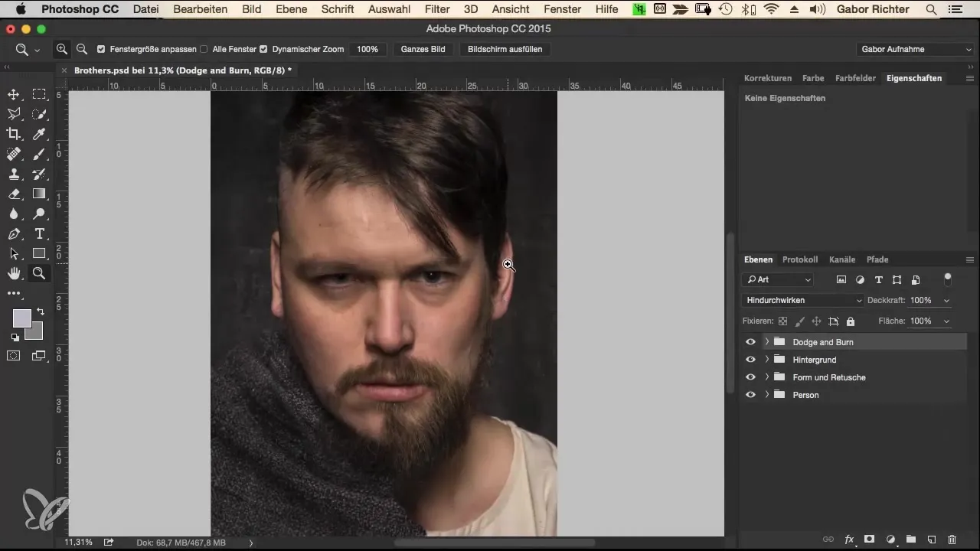Select the Hand tool

pos(14,273)
